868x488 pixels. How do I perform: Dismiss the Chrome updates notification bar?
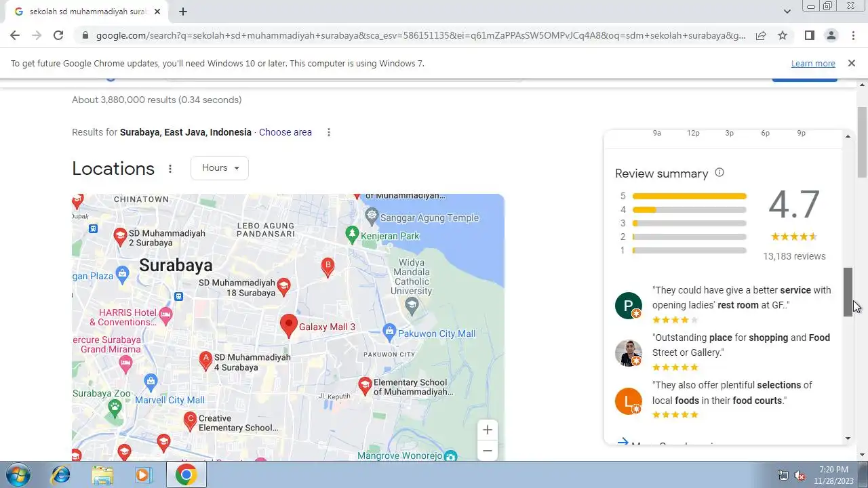click(x=852, y=63)
